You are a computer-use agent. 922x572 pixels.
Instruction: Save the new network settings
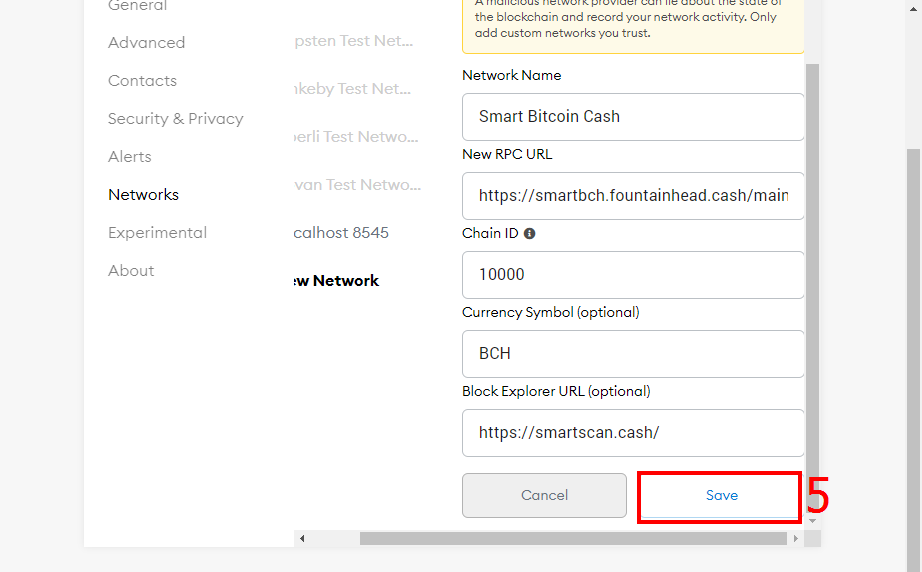(x=721, y=496)
